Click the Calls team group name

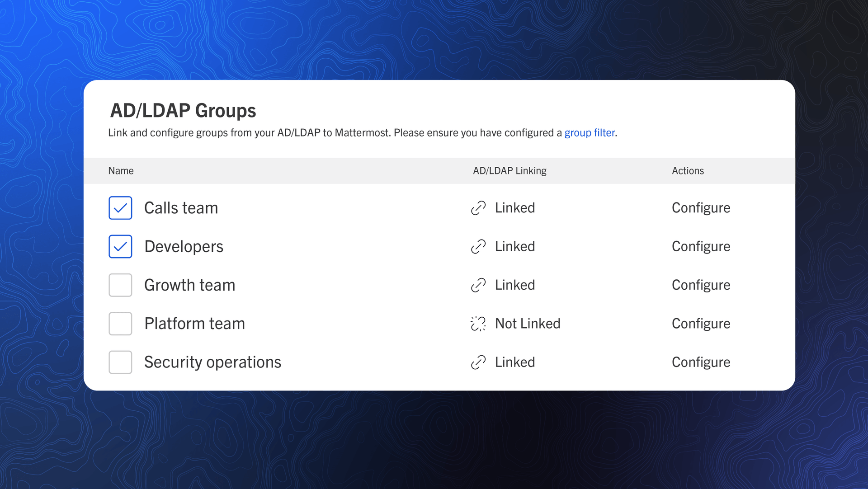coord(181,208)
